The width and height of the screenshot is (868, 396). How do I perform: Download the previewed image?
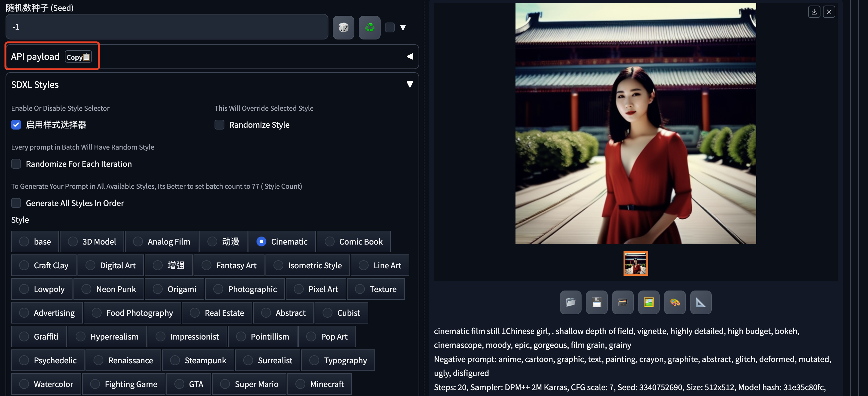click(814, 12)
